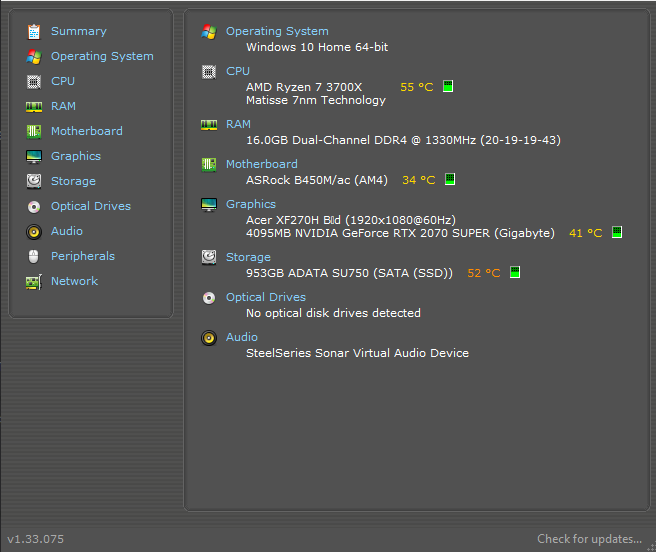Image resolution: width=656 pixels, height=552 pixels.
Task: Click the RAM heading link in summary
Action: (238, 124)
